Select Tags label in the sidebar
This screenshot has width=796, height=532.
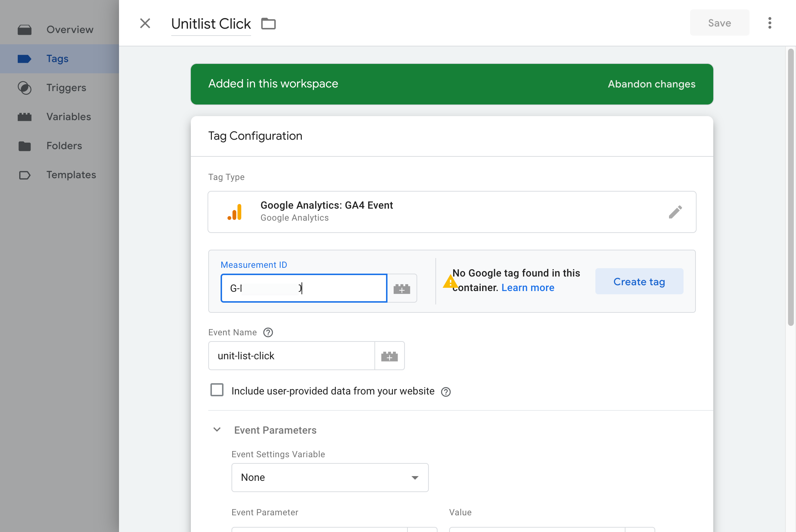click(57, 59)
